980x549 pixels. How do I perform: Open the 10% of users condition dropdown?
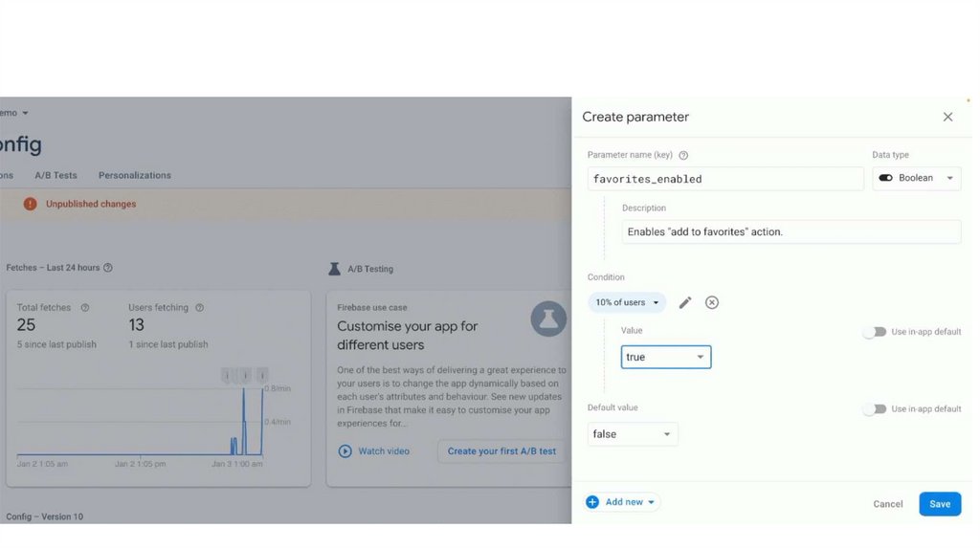(627, 302)
